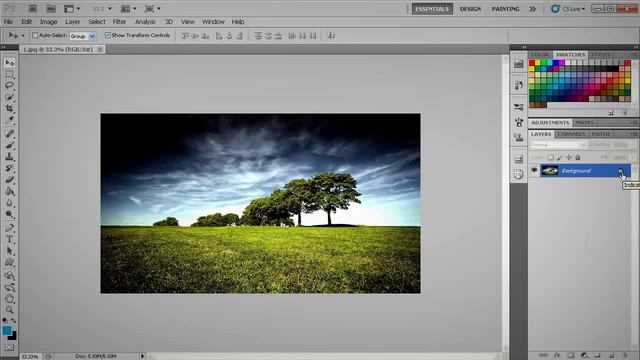Select the Blur tool
Viewport: 640px width, 360px height.
9,202
